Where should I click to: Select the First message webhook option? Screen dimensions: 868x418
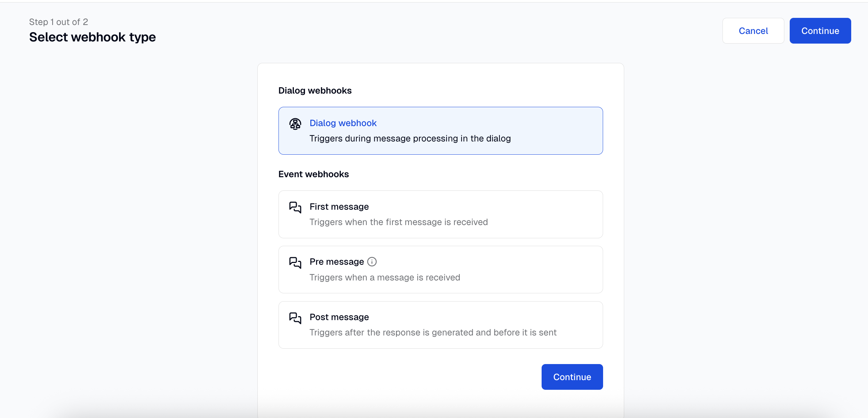pos(440,214)
